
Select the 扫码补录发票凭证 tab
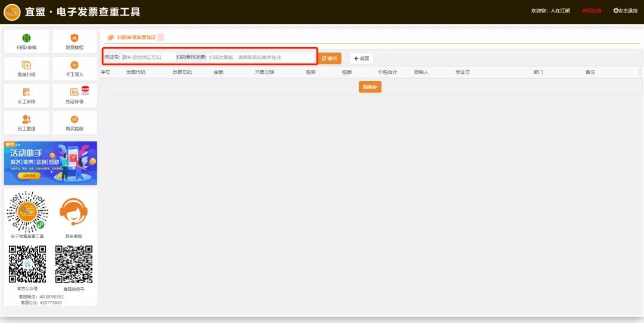coord(132,38)
